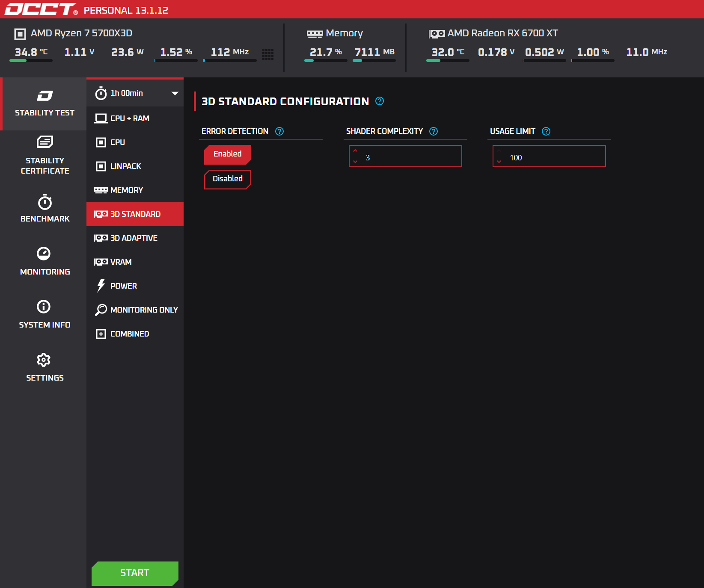
Task: Open Stability Certificate section icon
Action: (x=45, y=142)
